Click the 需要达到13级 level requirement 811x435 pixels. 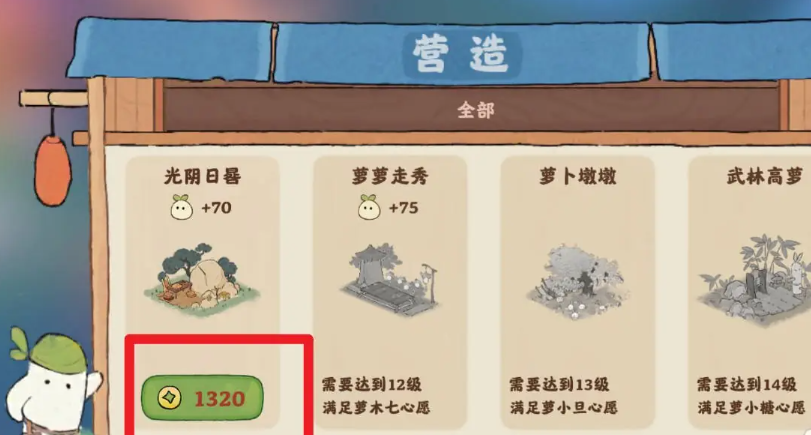tap(559, 384)
